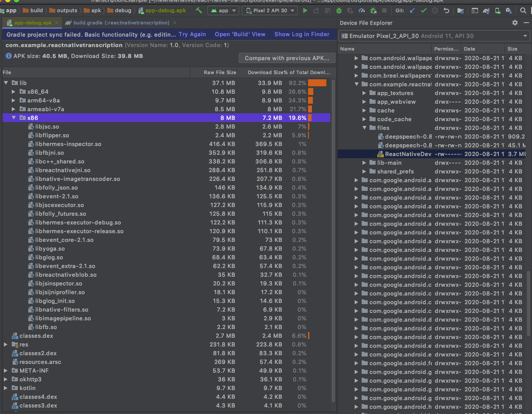The image size is (532, 414).
Task: Switch to the app-debug.apk tab
Action: click(x=33, y=23)
